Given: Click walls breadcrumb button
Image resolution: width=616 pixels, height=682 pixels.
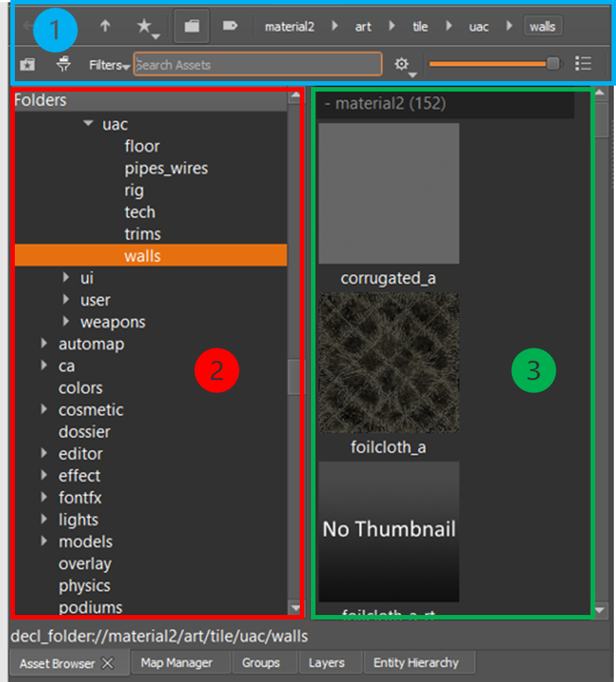Looking at the screenshot, I should pyautogui.click(x=542, y=27).
